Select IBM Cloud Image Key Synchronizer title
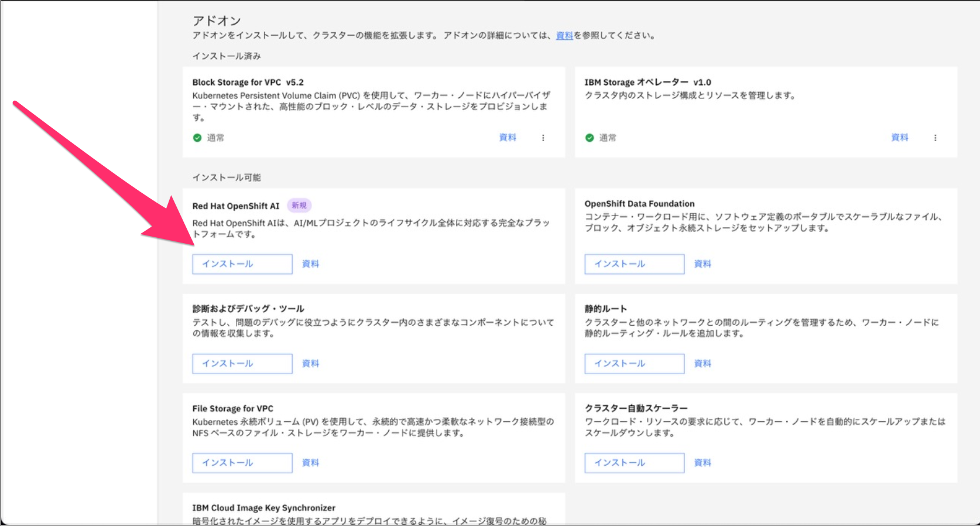The height and width of the screenshot is (526, 980). point(264,508)
